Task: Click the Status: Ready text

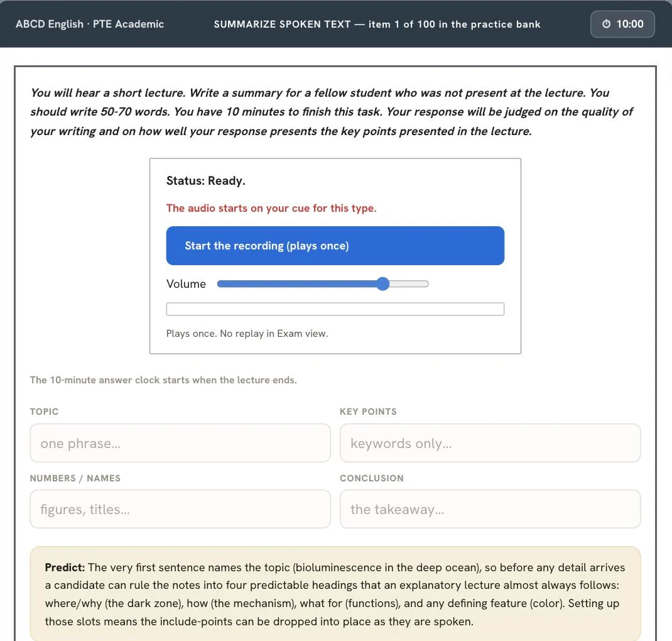Action: click(206, 180)
